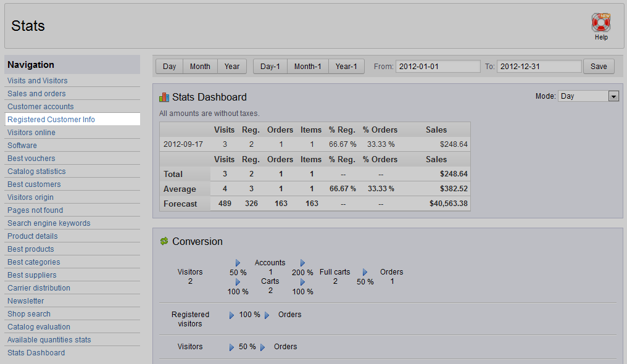Screen dimensions: 627x364
Task: Click the Average row label
Action: tap(180, 189)
